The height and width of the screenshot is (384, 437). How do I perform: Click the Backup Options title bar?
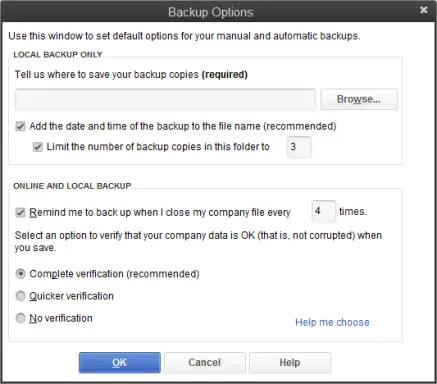pyautogui.click(x=211, y=12)
